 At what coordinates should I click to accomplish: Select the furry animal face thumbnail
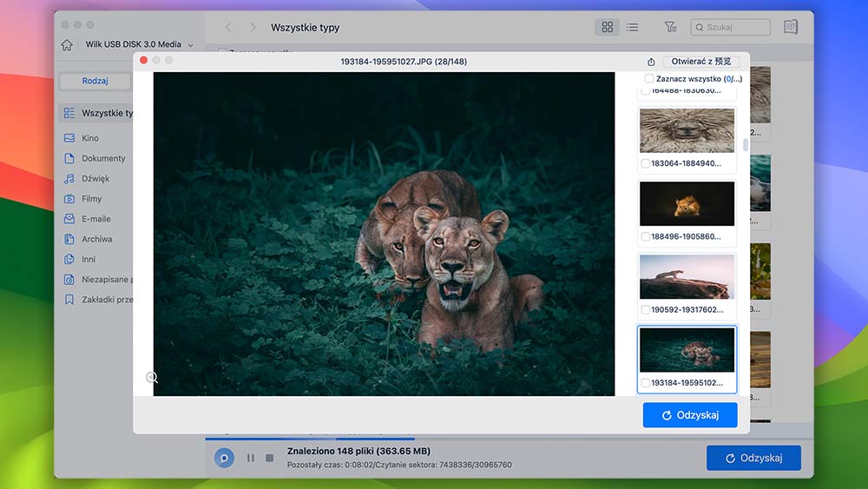pyautogui.click(x=687, y=130)
